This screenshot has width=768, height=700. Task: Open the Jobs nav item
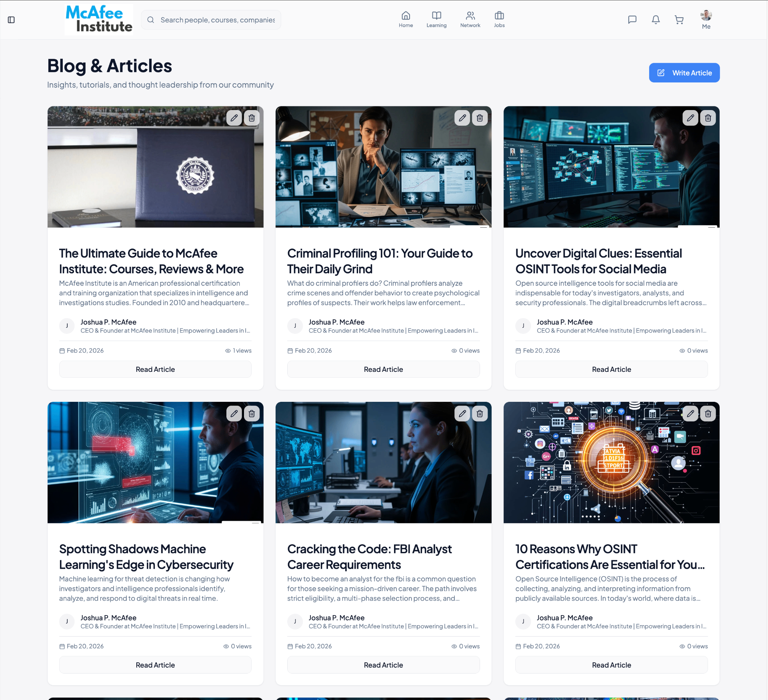click(499, 20)
